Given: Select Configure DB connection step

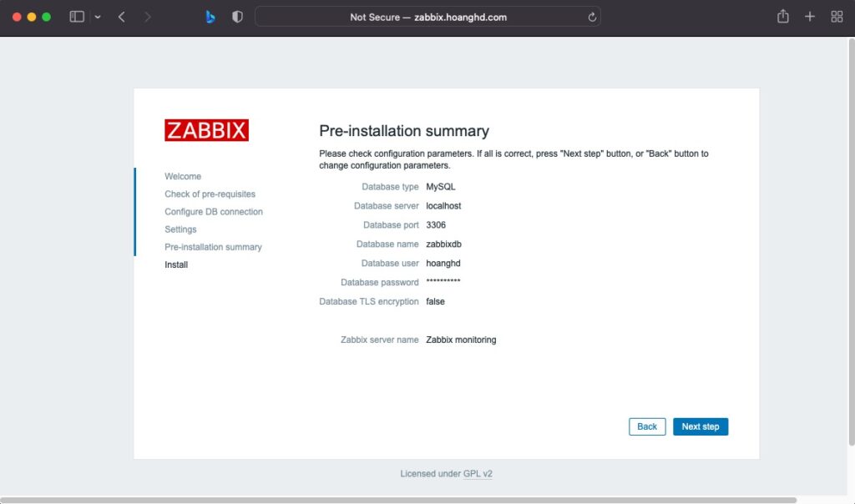Looking at the screenshot, I should 214,211.
